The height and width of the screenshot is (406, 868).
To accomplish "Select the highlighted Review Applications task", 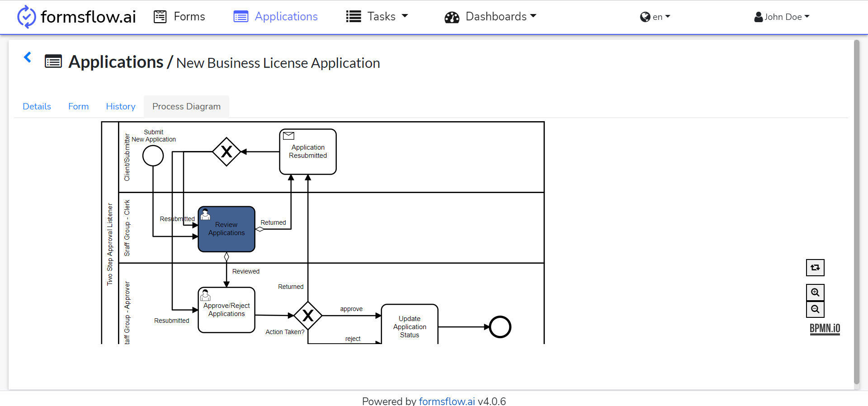I will coord(226,229).
